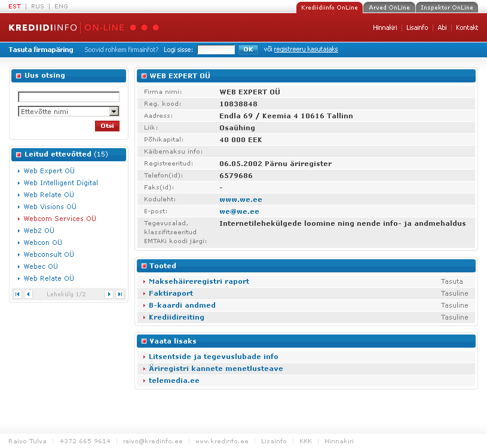Open the Abi help page
Viewport: 487px width, 448px height.
coord(442,27)
